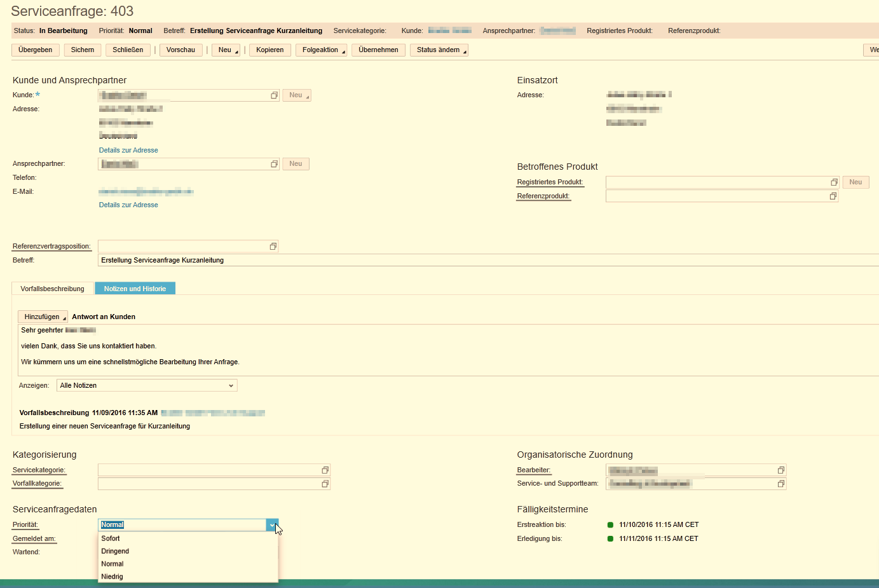Screen dimensions: 879x588
Task: Click green status indicator for Erledigung bis
Action: [610, 539]
